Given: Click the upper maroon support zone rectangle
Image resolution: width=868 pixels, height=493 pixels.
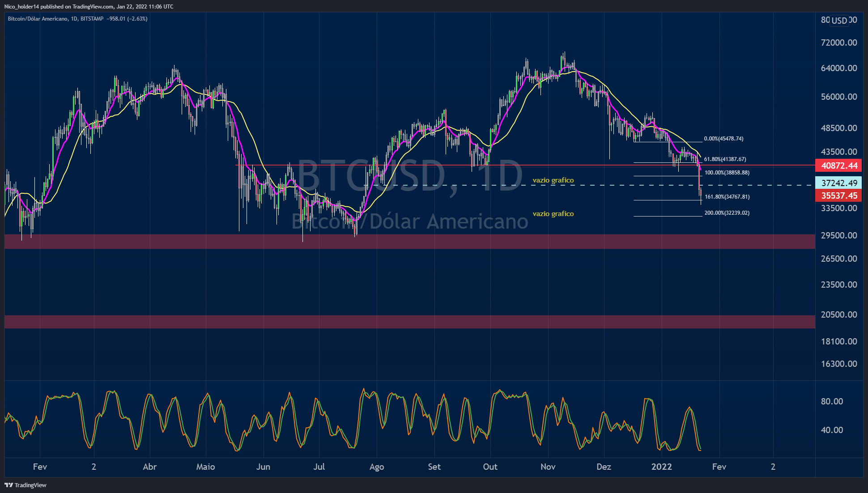Looking at the screenshot, I should 410,242.
